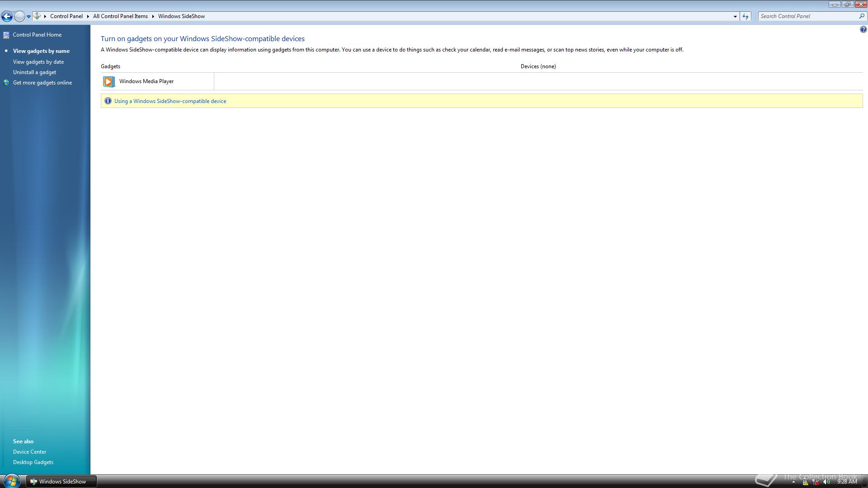
Task: Expand the root breadcrumb arrow before Control Panel
Action: pos(45,16)
